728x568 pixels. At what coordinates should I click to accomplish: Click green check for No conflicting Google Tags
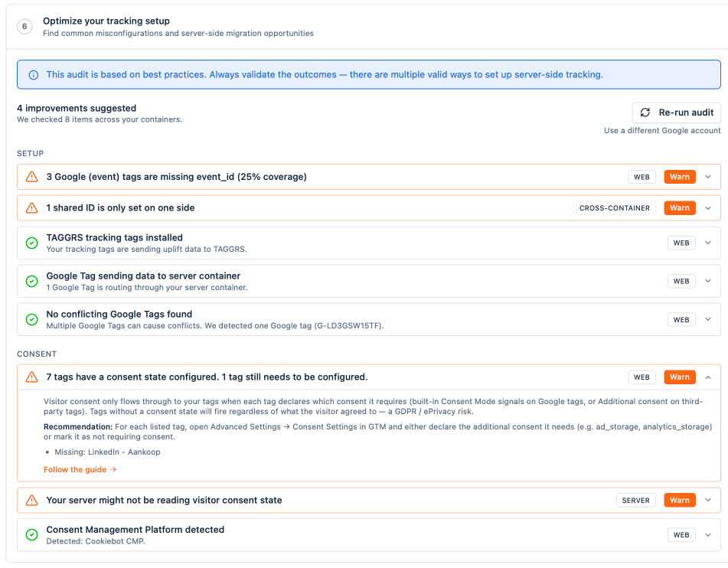(31, 319)
